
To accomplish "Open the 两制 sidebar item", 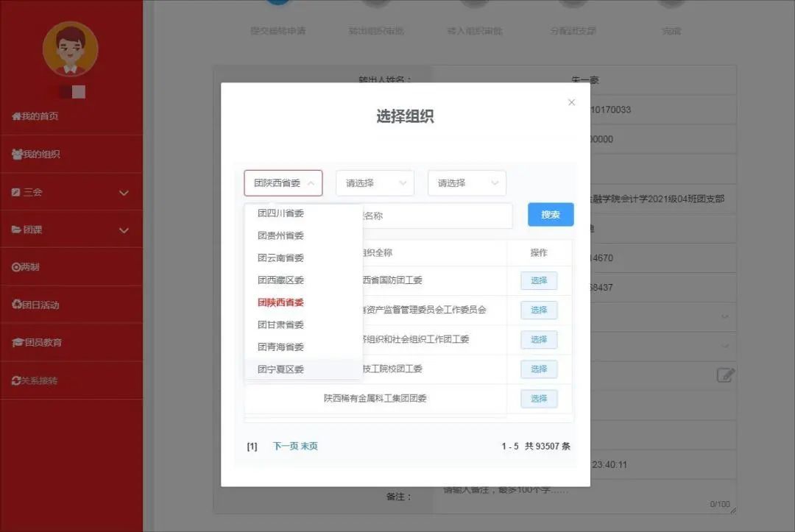I will tap(26, 267).
